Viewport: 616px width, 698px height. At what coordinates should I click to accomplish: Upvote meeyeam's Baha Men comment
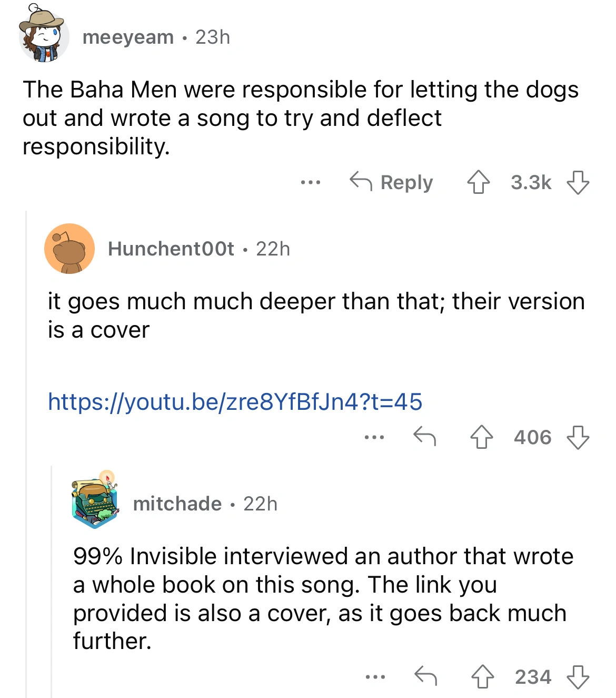(x=478, y=182)
